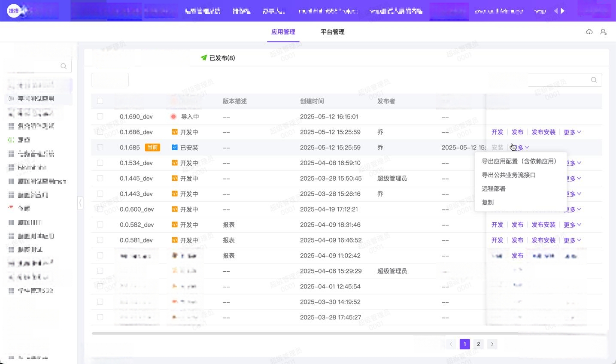Click 发布安装 in the 0.0.582_dev row
The height and width of the screenshot is (364, 616).
(544, 225)
